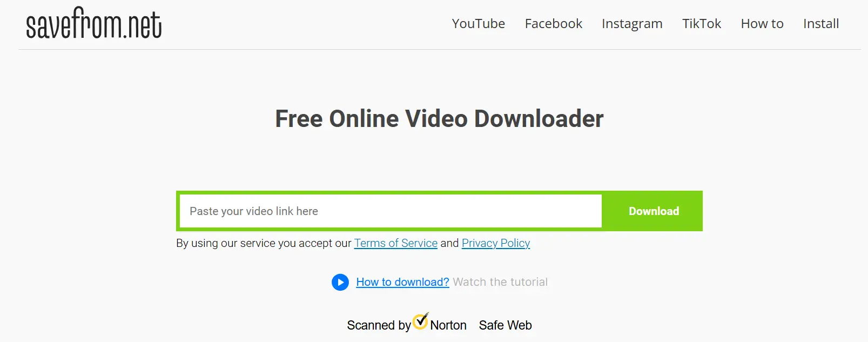Screen dimensions: 868x342
Task: Click the Norton brand text
Action: (x=448, y=325)
